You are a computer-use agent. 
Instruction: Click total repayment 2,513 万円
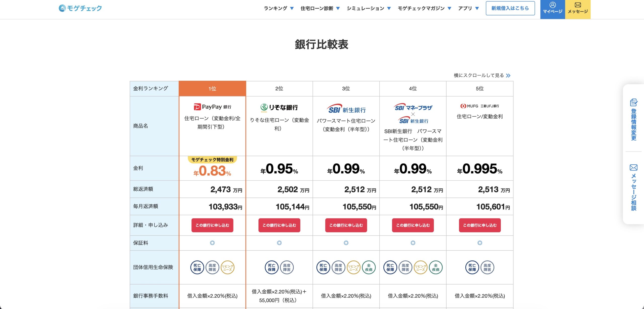494,189
